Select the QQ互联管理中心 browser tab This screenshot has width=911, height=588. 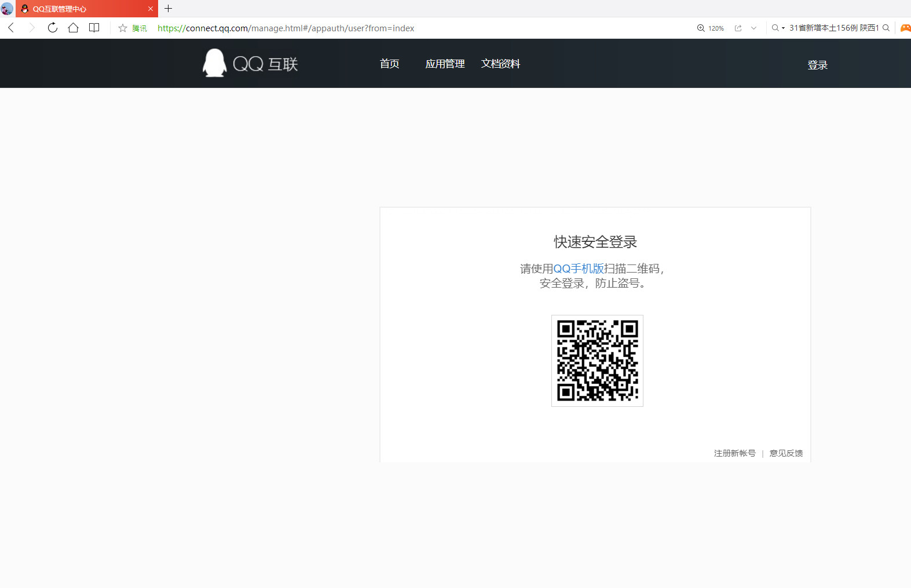tap(87, 9)
